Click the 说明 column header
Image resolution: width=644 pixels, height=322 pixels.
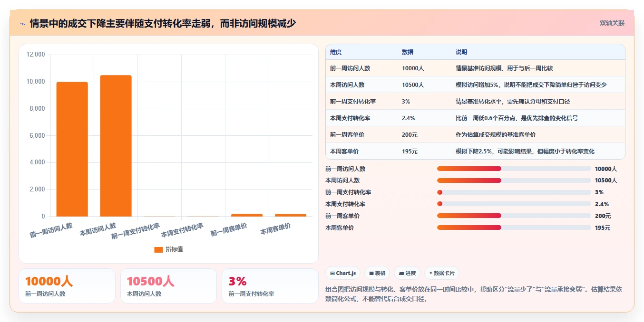tap(461, 52)
